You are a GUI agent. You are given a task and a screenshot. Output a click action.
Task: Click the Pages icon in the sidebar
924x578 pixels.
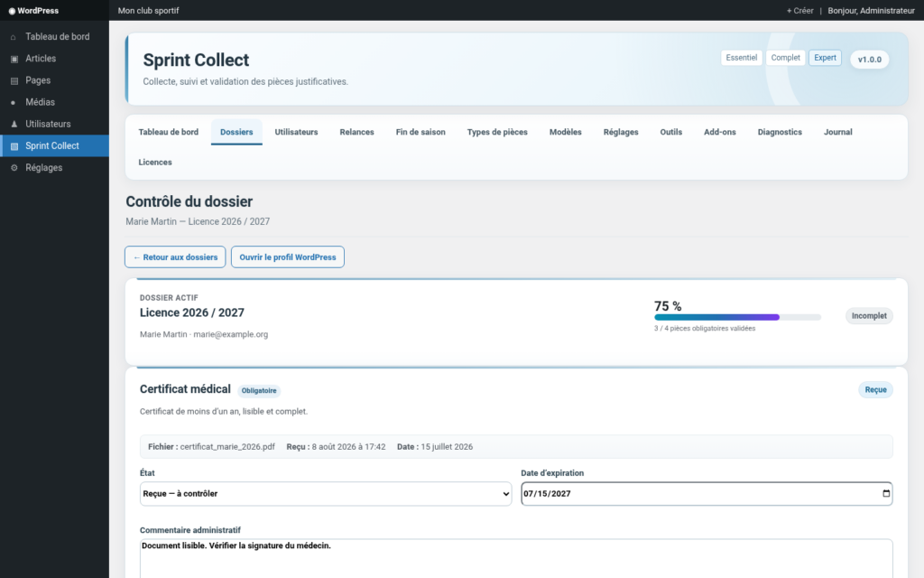click(x=14, y=80)
